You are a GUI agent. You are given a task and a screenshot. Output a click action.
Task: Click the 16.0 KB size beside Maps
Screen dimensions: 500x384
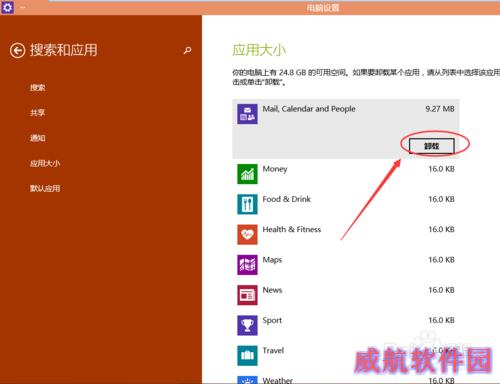click(441, 260)
